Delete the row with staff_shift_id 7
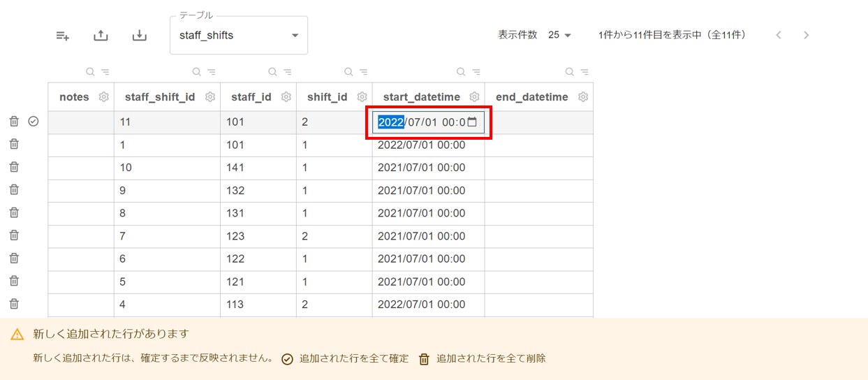 click(14, 235)
